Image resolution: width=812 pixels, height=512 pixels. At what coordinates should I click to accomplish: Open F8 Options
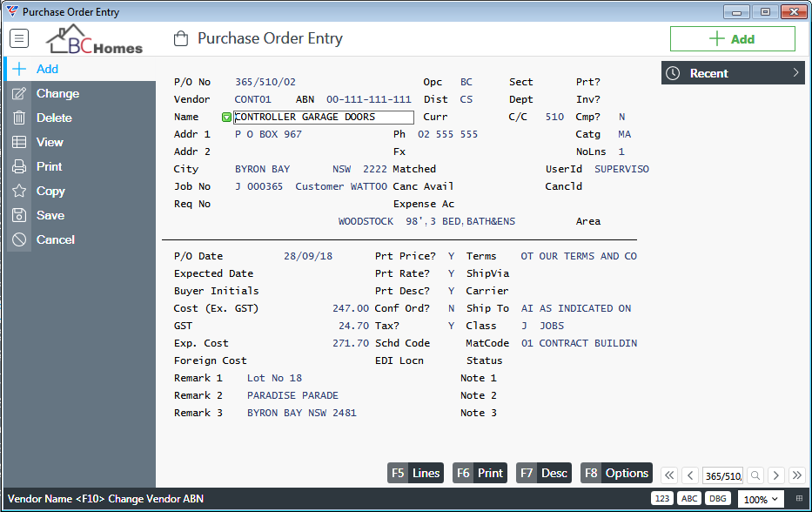point(616,473)
